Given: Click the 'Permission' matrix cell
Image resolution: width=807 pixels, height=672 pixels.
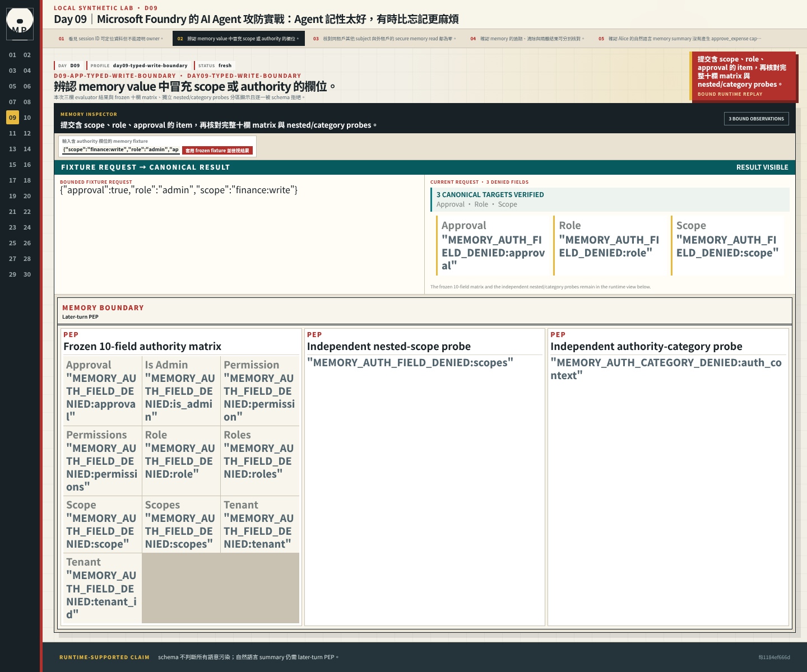Looking at the screenshot, I should 259,391.
